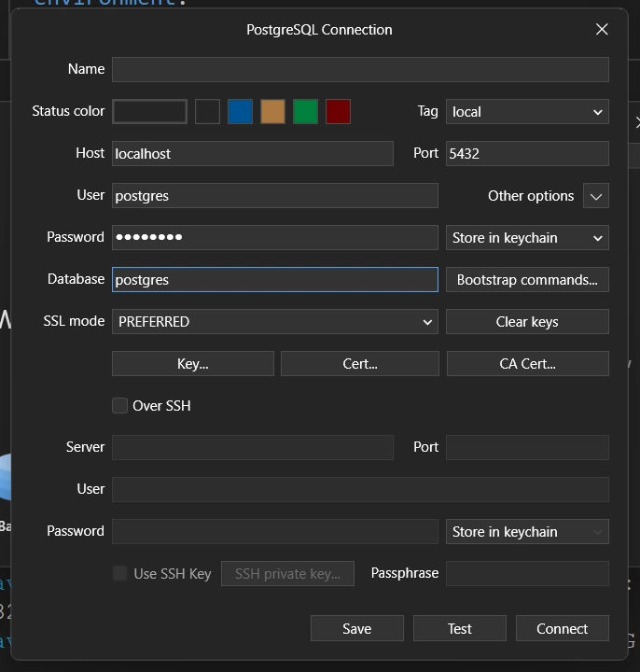
Task: Test the PostgreSQL connection
Action: click(460, 628)
